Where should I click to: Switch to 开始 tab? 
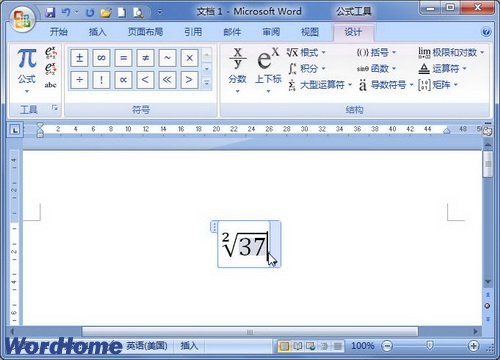[x=59, y=32]
